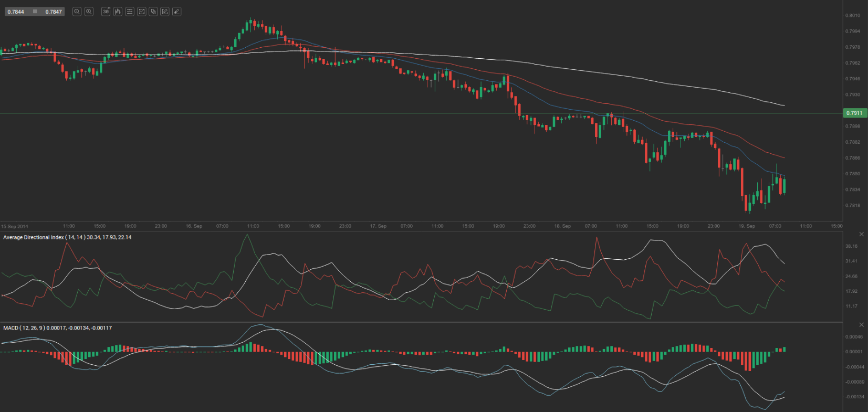Screen dimensions: 868x412
Task: Click the green 0.7911 price level tag
Action: pos(854,113)
